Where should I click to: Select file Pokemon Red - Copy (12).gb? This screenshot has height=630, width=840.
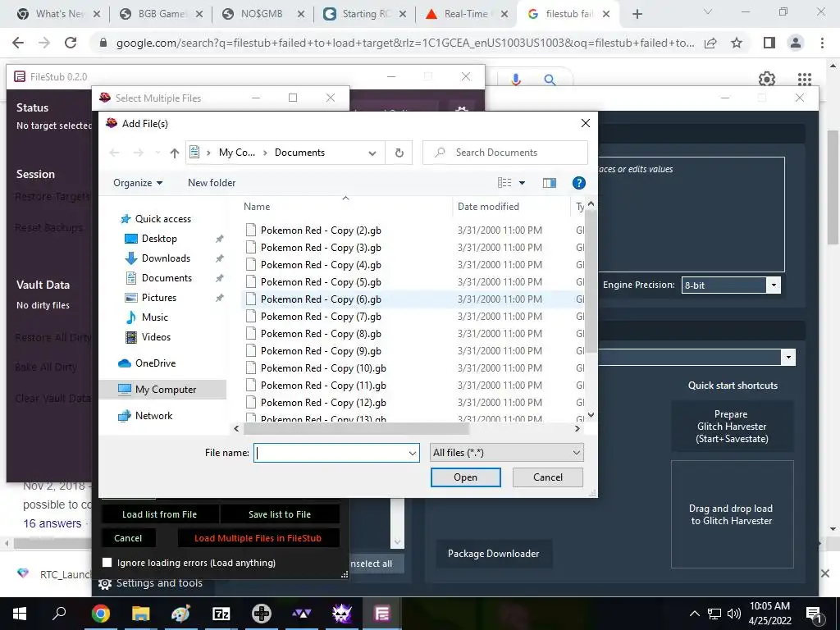(323, 402)
